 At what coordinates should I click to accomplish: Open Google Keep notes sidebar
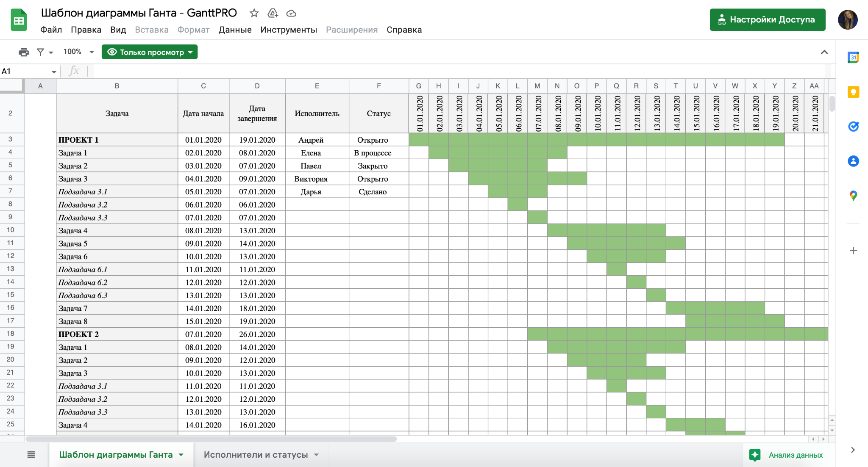click(853, 92)
